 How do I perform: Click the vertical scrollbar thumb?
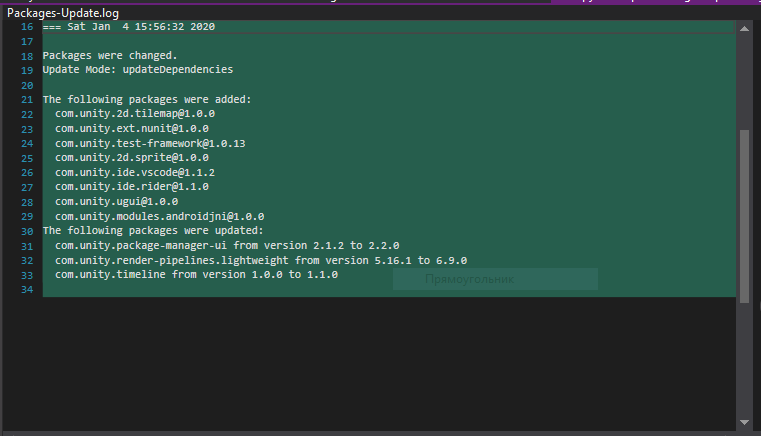point(744,217)
